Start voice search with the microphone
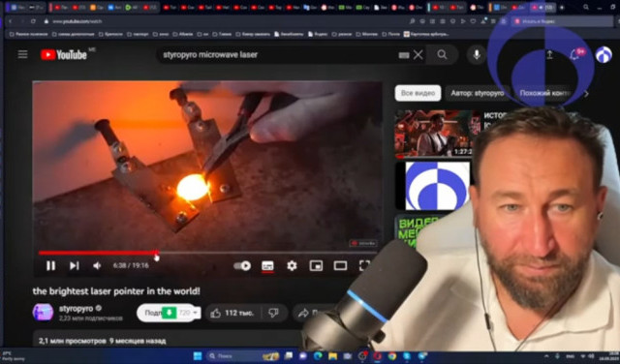This screenshot has height=364, width=620. (477, 54)
